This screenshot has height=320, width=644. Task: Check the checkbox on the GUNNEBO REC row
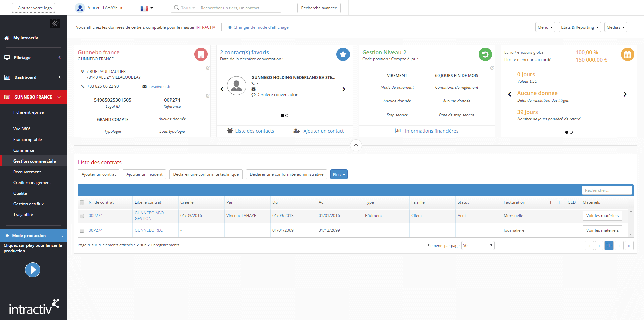pos(82,231)
